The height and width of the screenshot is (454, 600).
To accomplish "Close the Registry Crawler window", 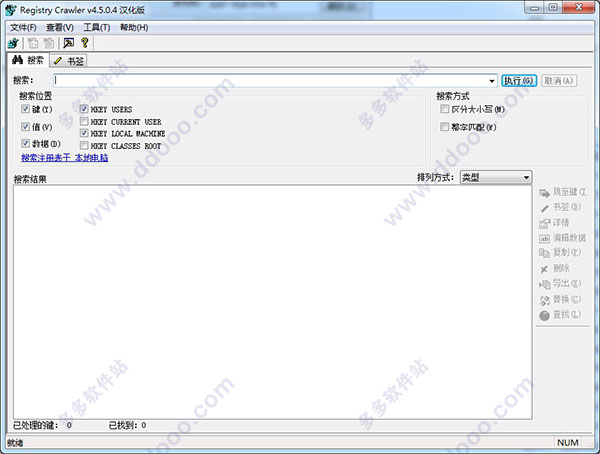I will tap(579, 7).
